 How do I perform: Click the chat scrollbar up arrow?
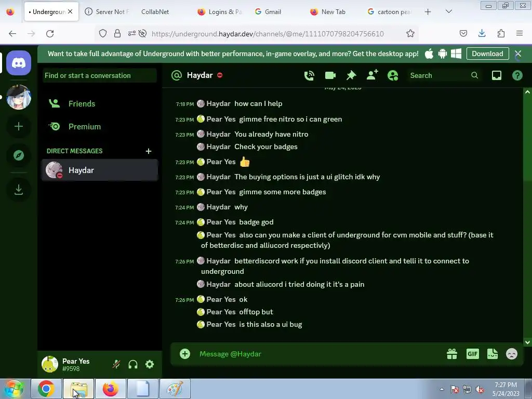coord(527,92)
